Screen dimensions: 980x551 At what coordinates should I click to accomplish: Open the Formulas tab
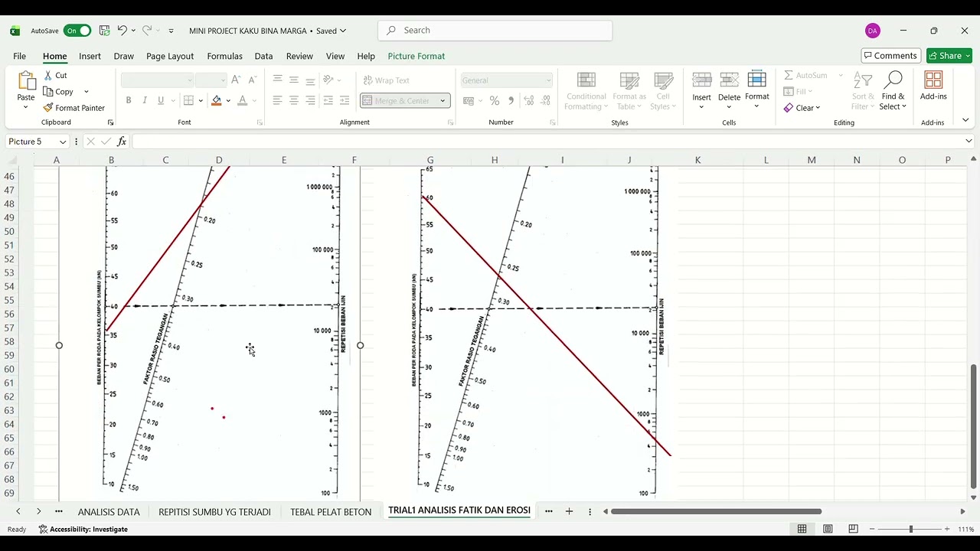(x=224, y=56)
